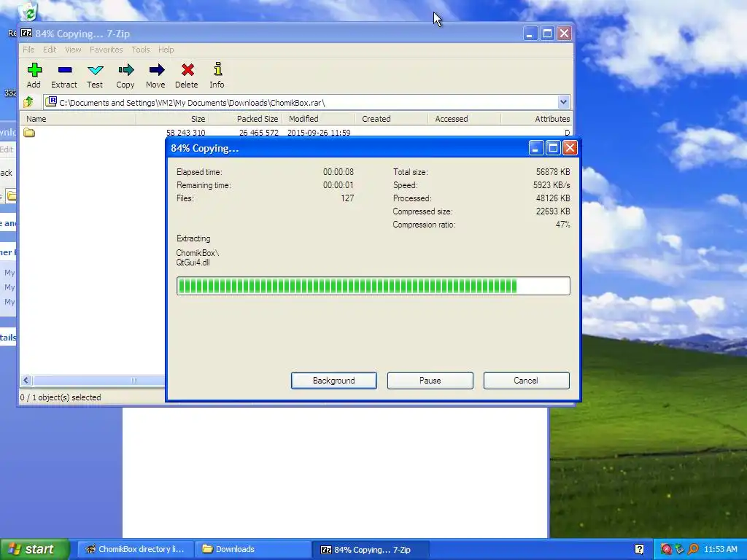This screenshot has height=560, width=747.
Task: Click the speed value 5923 KB/s
Action: (551, 184)
